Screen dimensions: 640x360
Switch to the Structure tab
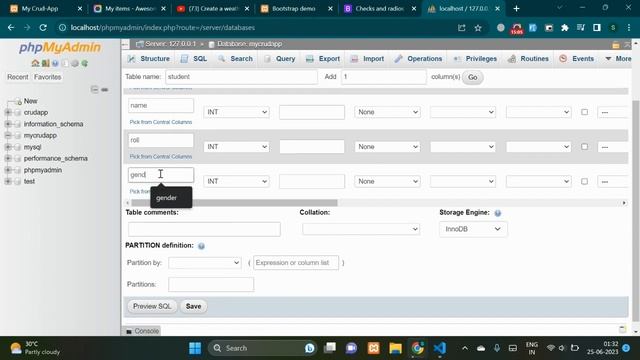coord(149,59)
